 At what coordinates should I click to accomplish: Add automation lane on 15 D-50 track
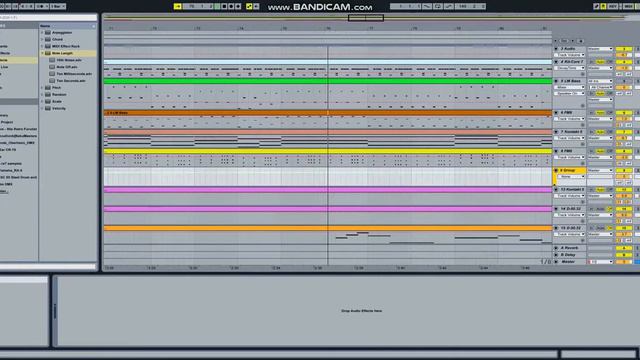(x=582, y=240)
